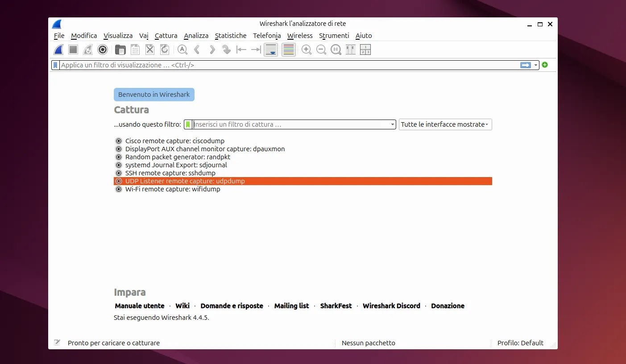
Task: Click the close capture file icon
Action: pos(150,50)
